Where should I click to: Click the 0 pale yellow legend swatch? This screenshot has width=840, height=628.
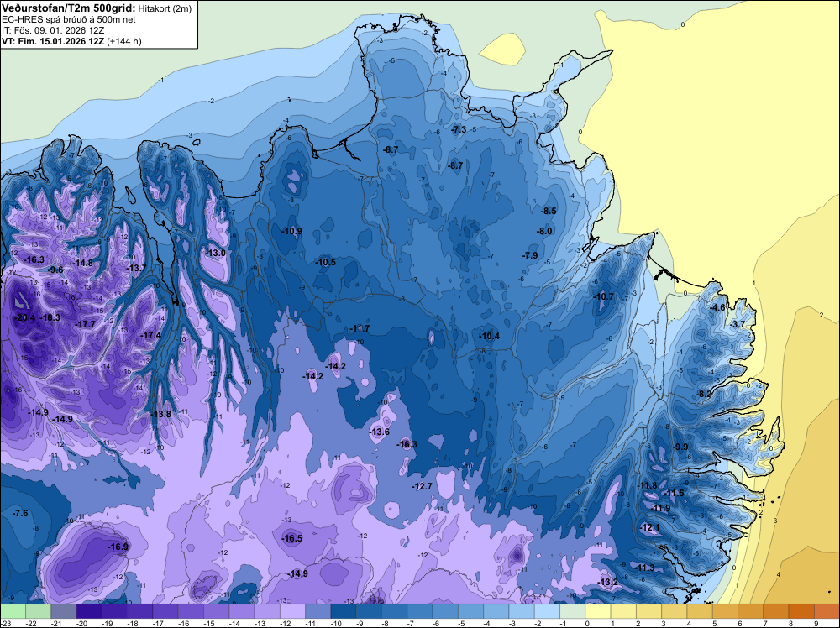point(598,611)
